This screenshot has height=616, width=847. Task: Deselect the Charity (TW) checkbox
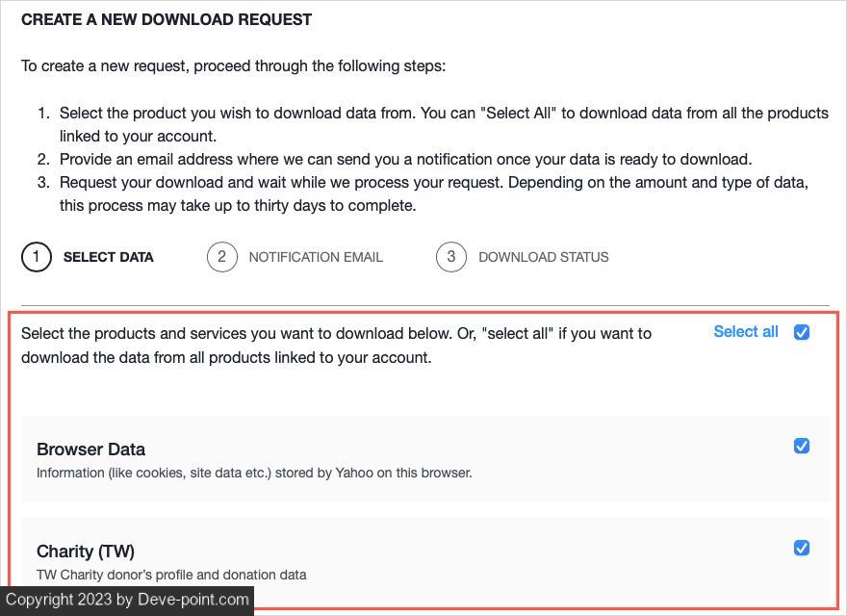[x=802, y=549]
